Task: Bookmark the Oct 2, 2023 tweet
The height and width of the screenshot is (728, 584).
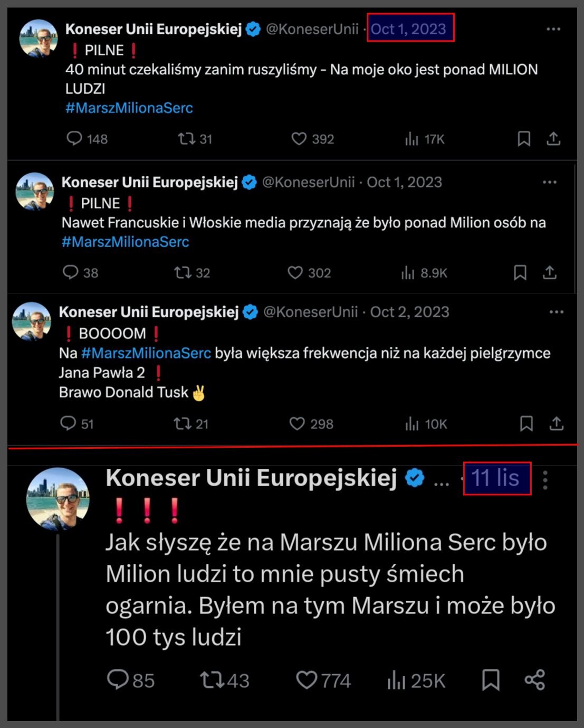Action: pyautogui.click(x=526, y=423)
